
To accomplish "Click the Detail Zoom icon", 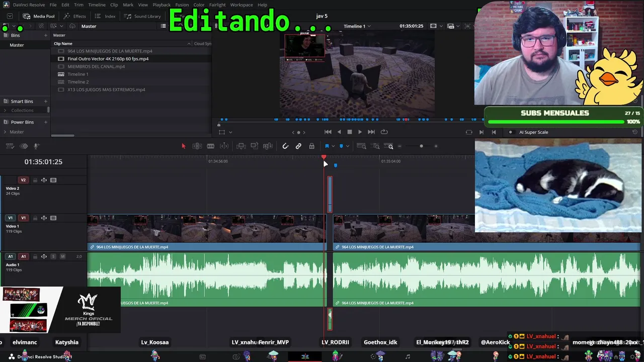I will pos(376,146).
